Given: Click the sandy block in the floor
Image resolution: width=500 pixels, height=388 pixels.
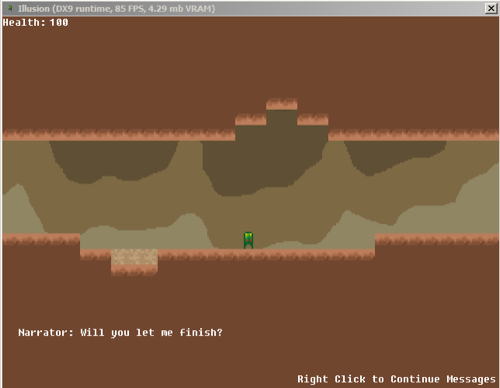Looking at the screenshot, I should tap(134, 257).
